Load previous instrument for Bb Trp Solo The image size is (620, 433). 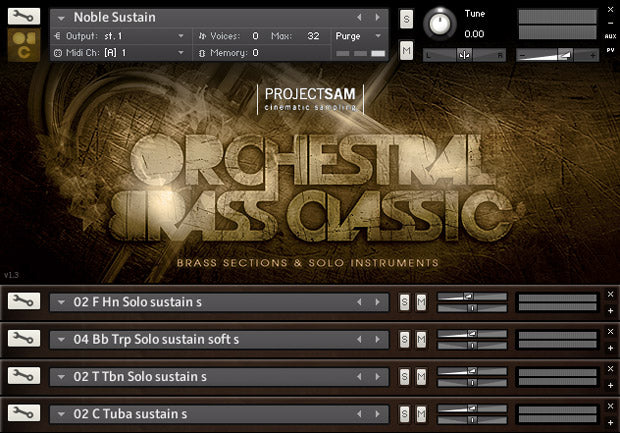point(359,339)
